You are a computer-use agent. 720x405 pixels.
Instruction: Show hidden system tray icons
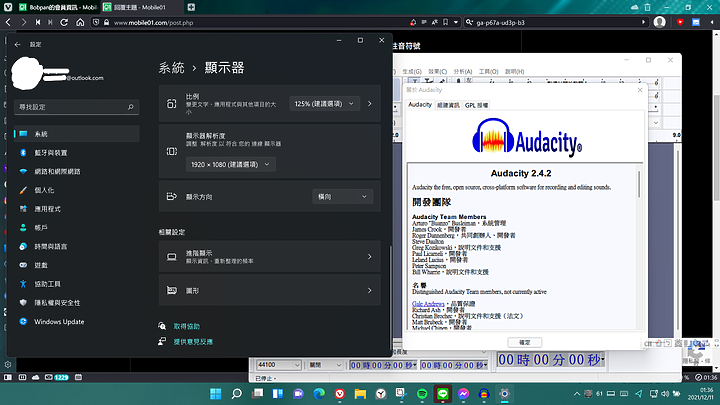[577, 394]
